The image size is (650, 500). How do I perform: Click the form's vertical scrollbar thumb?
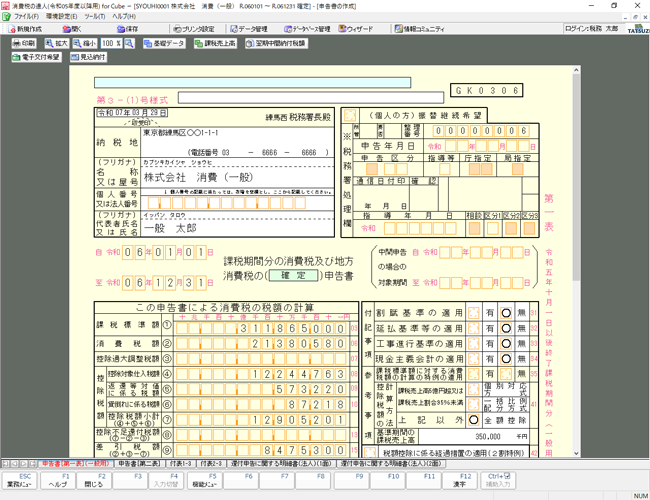coord(576,178)
